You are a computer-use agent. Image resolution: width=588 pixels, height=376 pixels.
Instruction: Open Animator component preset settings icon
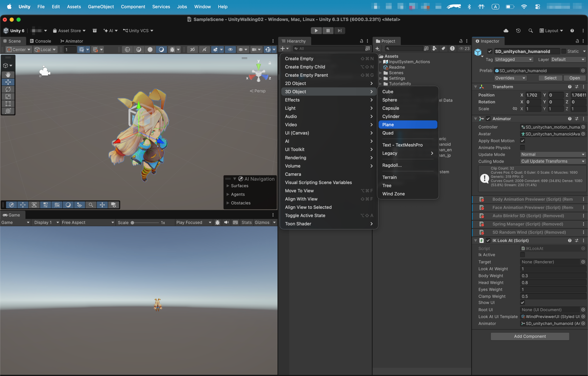tap(577, 119)
